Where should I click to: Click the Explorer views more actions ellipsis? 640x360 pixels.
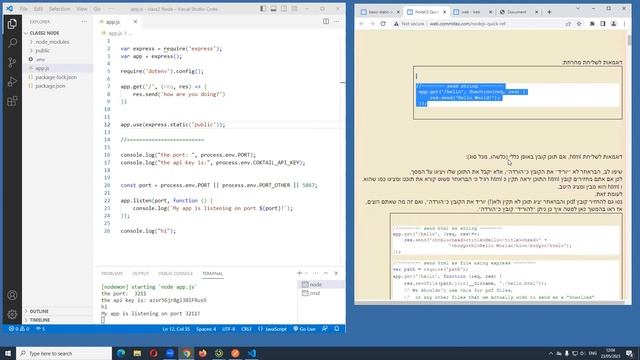84,22
